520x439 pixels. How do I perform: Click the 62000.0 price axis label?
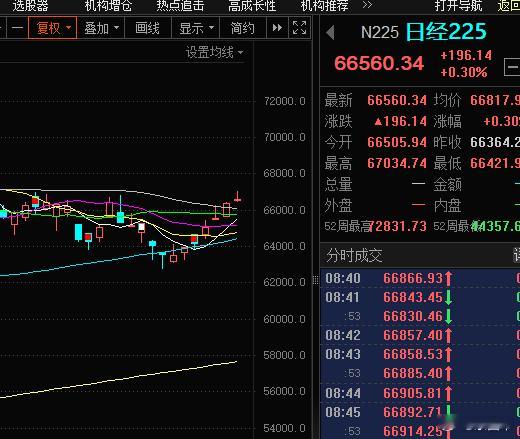click(x=284, y=282)
